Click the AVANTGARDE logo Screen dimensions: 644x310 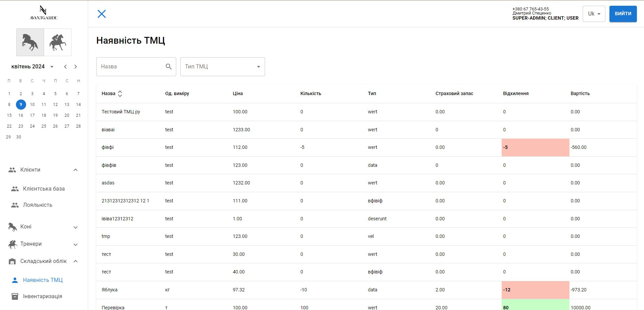click(x=44, y=13)
